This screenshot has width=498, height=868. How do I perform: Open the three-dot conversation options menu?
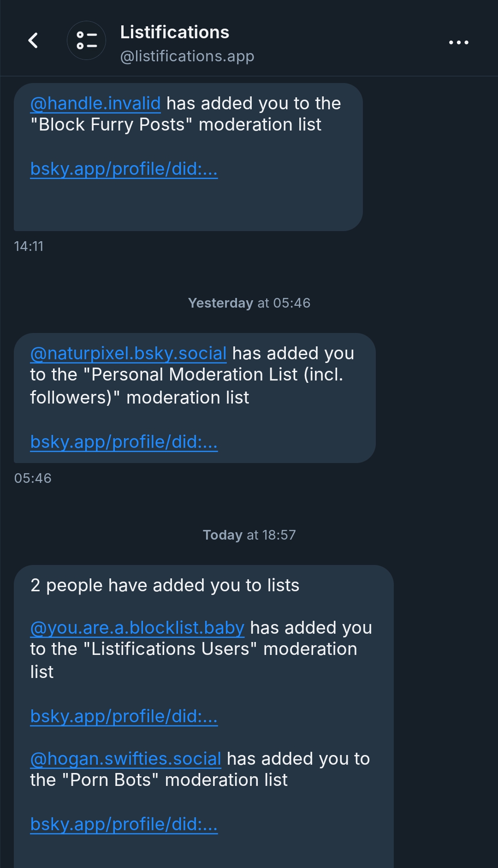pos(458,42)
